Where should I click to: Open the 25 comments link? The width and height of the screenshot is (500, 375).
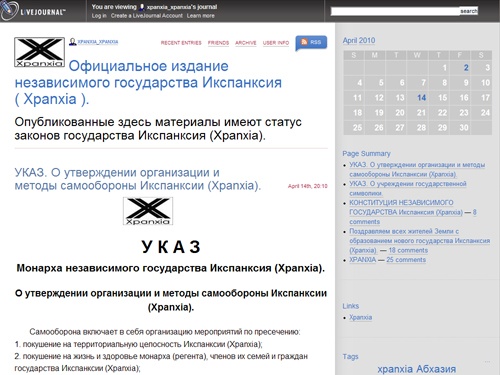(x=406, y=260)
